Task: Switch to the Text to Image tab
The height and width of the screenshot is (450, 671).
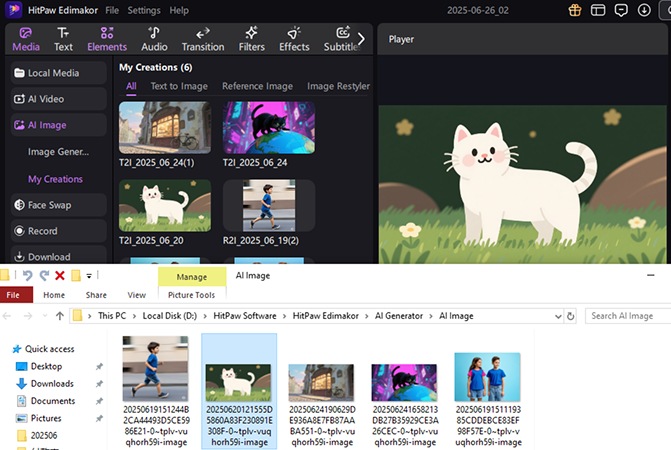Action: 179,86
